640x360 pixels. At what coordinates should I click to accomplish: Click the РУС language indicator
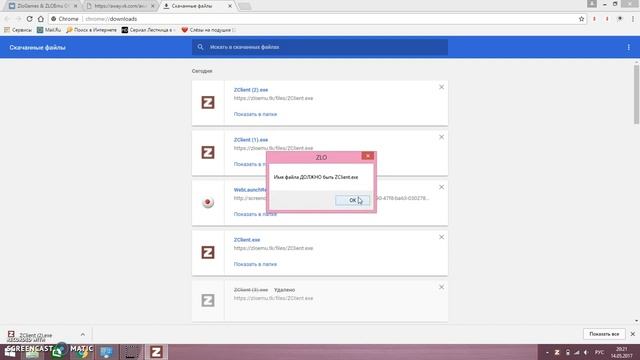coord(599,352)
